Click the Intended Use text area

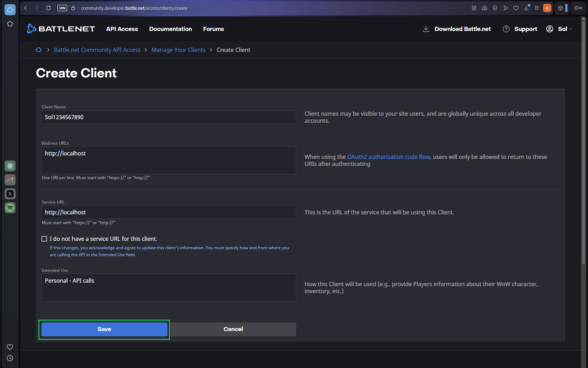click(169, 287)
